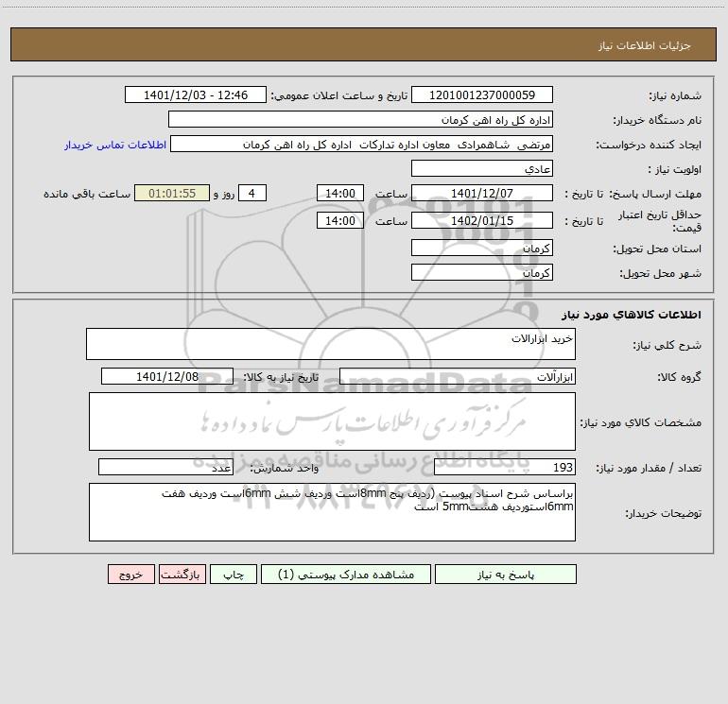Click delivery province field 'کرمان'
This screenshot has height=704, width=728.
(x=482, y=249)
